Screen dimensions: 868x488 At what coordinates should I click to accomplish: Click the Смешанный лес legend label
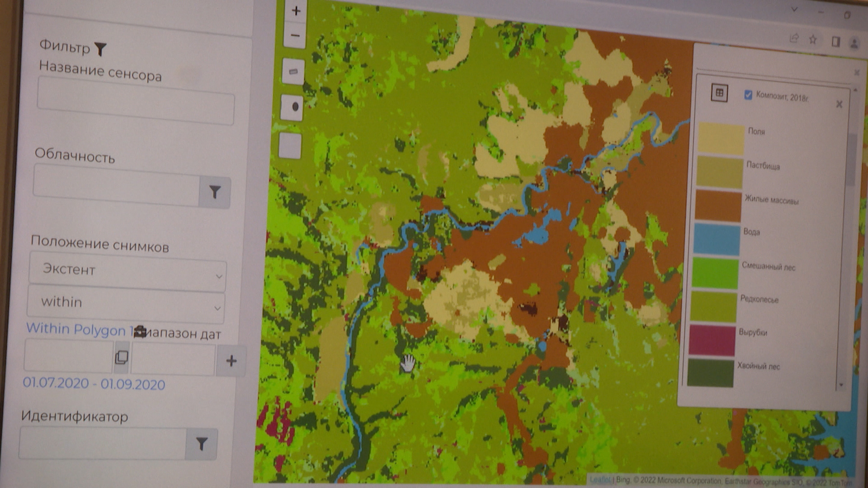pyautogui.click(x=769, y=266)
